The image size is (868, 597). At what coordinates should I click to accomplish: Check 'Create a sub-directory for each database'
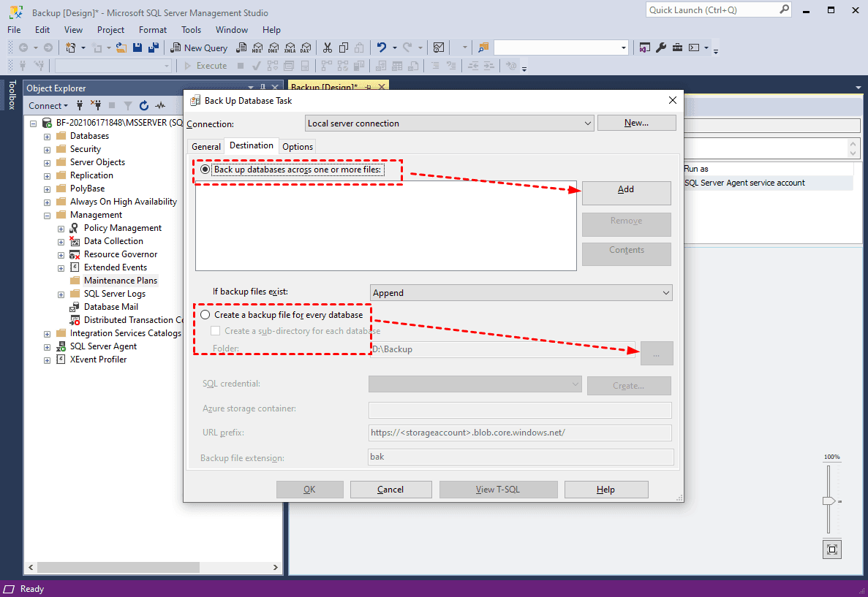(215, 331)
